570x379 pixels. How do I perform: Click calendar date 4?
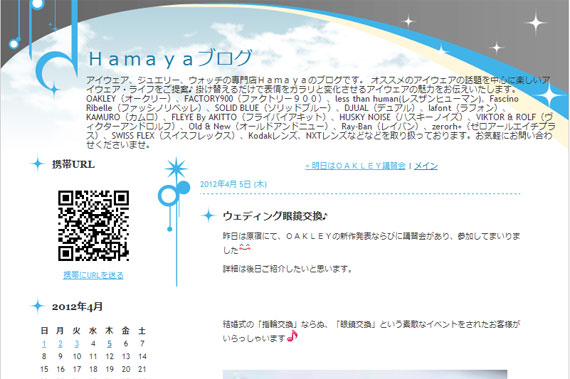[x=93, y=343]
